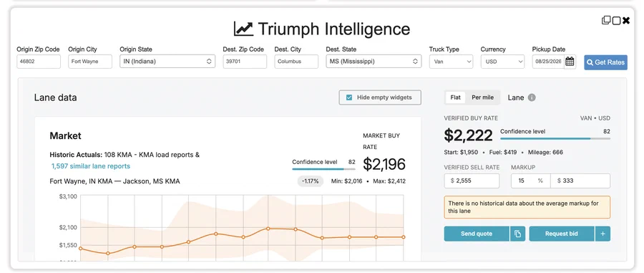Screen dimensions: 644x273
Task: Click the Mileage: 666 text
Action: pyautogui.click(x=545, y=152)
